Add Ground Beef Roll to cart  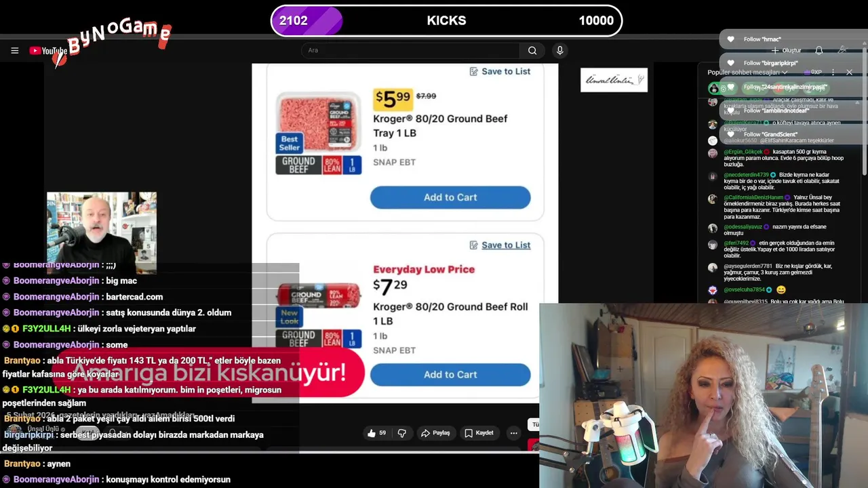(450, 375)
